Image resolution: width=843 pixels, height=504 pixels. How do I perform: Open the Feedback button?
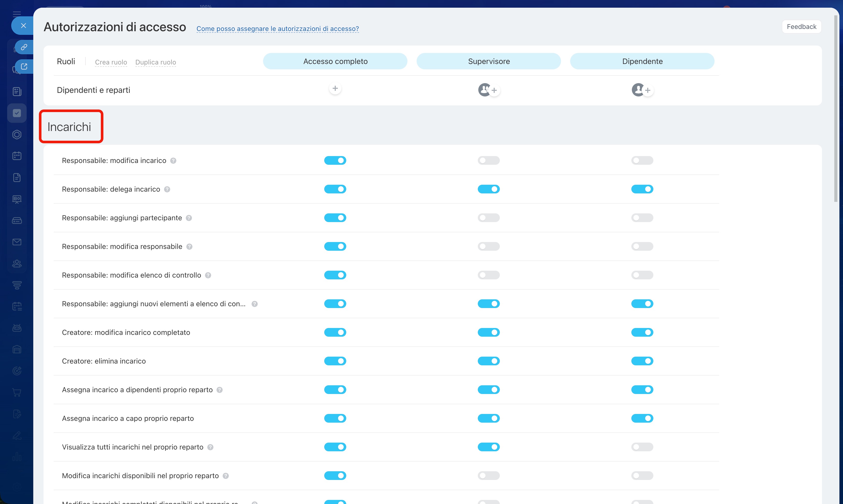[801, 27]
